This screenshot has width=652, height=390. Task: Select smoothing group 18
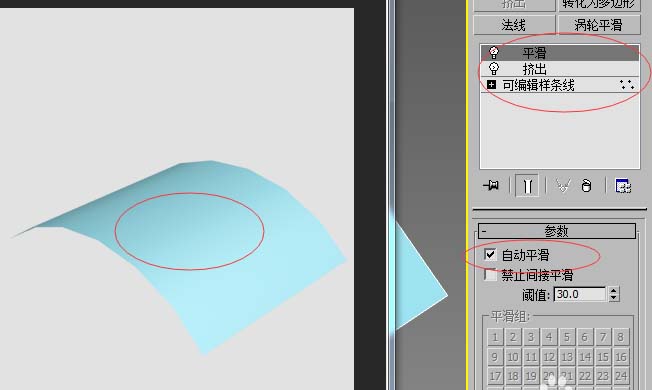click(513, 376)
